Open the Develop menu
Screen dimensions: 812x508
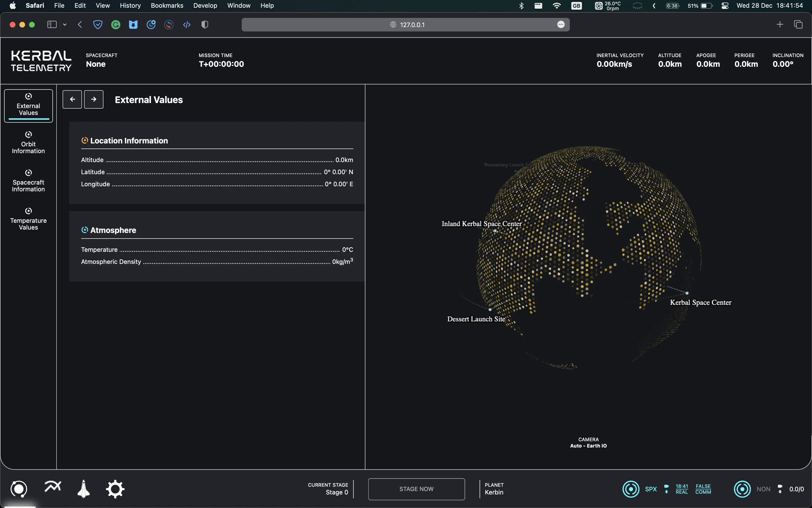pyautogui.click(x=205, y=6)
